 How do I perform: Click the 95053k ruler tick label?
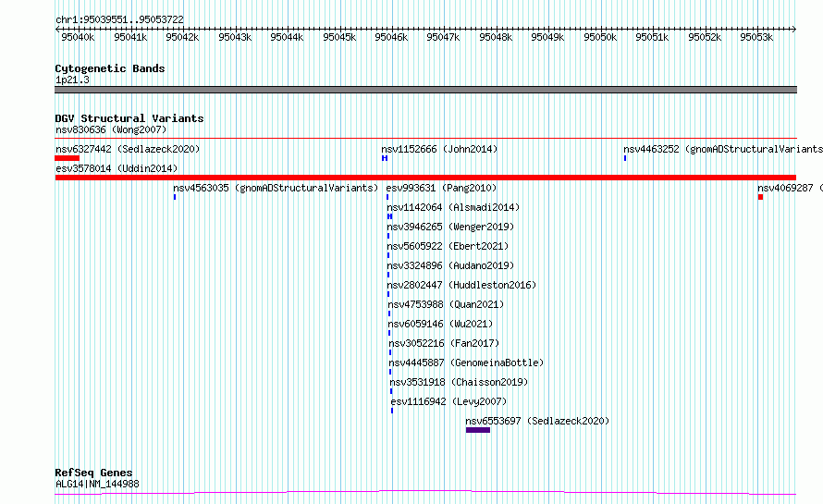tap(756, 37)
